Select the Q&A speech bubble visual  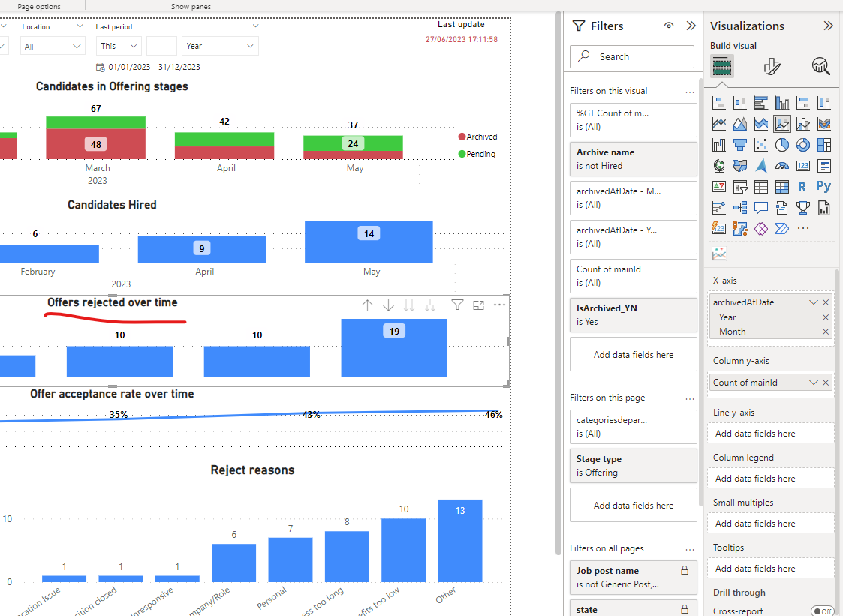760,208
